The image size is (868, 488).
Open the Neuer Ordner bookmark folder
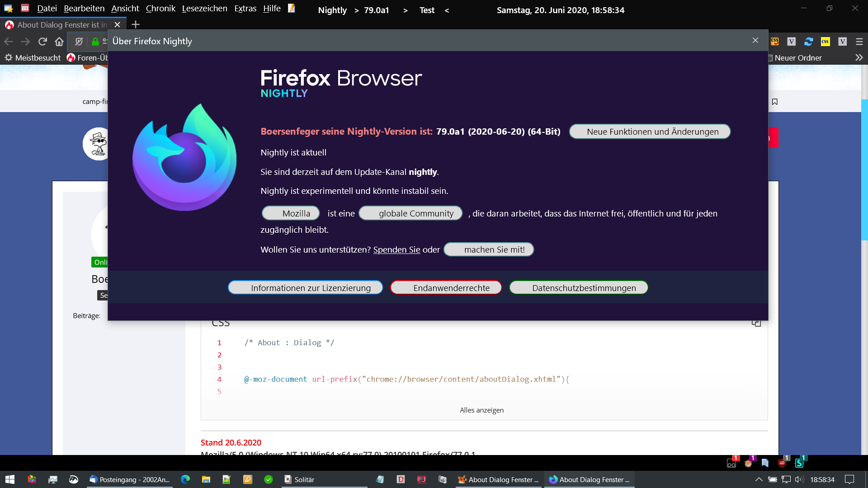click(x=797, y=58)
